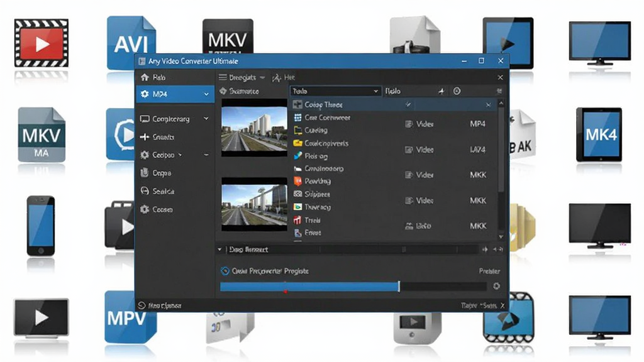The width and height of the screenshot is (644, 362).
Task: Click the Prebter button
Action: click(x=489, y=271)
